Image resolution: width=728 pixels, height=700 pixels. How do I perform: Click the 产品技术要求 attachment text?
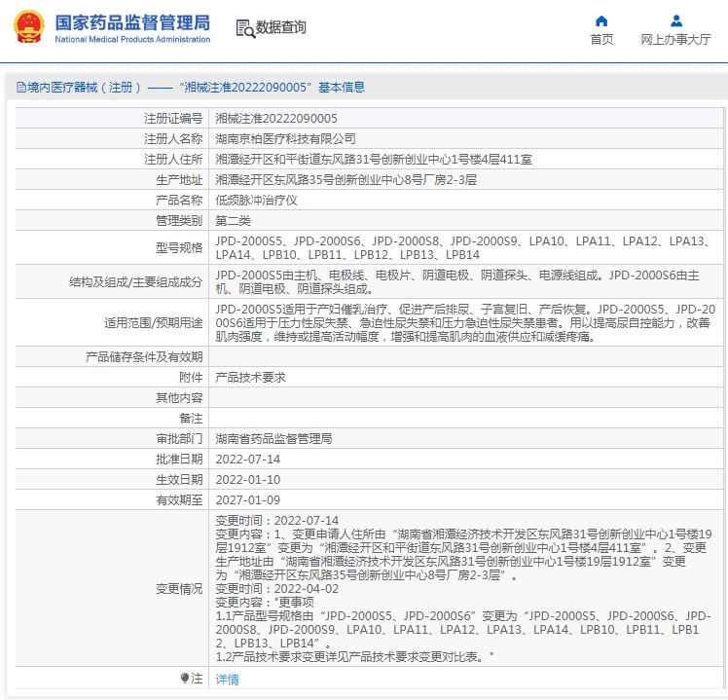(x=250, y=377)
